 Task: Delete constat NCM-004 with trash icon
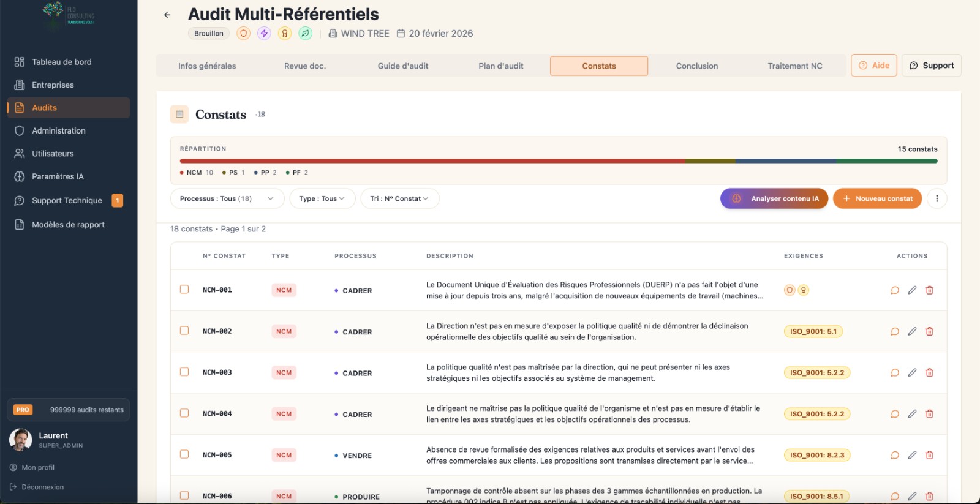(929, 414)
